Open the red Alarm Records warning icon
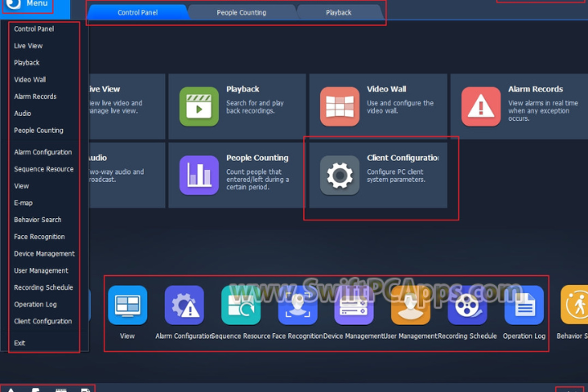The height and width of the screenshot is (392, 588). [x=481, y=106]
